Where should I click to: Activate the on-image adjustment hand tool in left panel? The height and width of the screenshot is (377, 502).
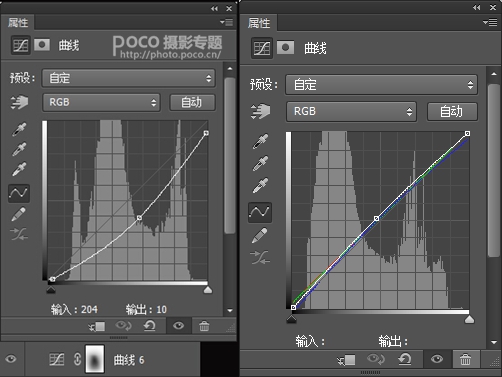[x=19, y=102]
